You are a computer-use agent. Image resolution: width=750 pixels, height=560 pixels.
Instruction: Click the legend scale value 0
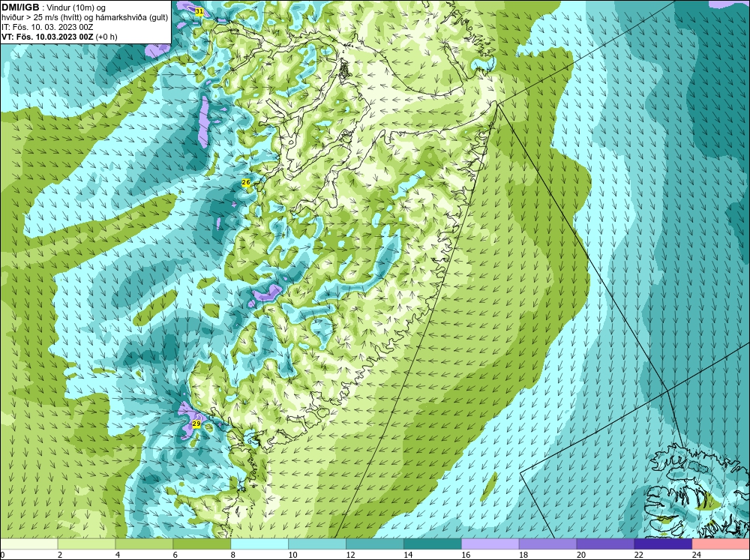(x=3, y=555)
